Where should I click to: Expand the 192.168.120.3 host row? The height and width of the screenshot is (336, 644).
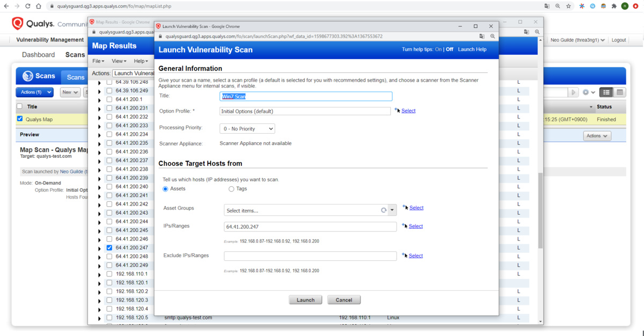[x=99, y=301]
